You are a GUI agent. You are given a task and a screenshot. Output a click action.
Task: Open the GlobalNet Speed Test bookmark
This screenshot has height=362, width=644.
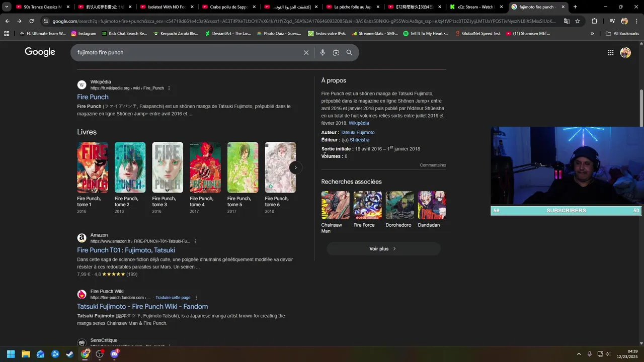pyautogui.click(x=477, y=33)
